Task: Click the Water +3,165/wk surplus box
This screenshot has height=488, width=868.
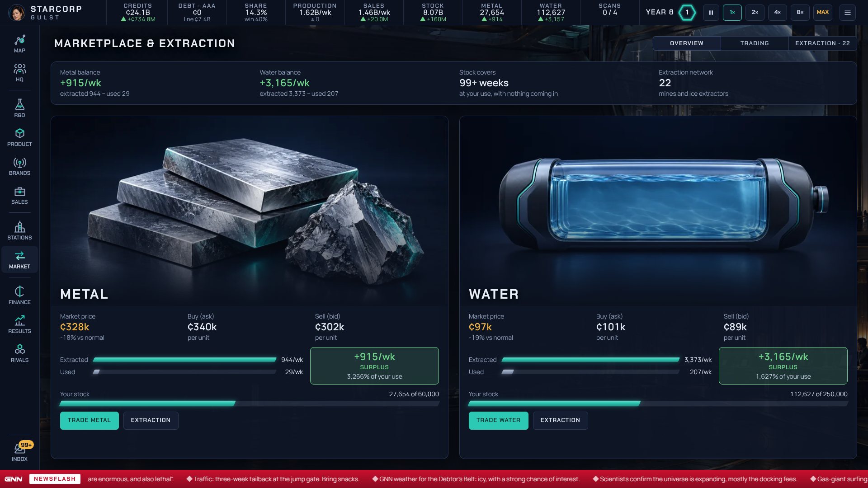Action: point(783,366)
